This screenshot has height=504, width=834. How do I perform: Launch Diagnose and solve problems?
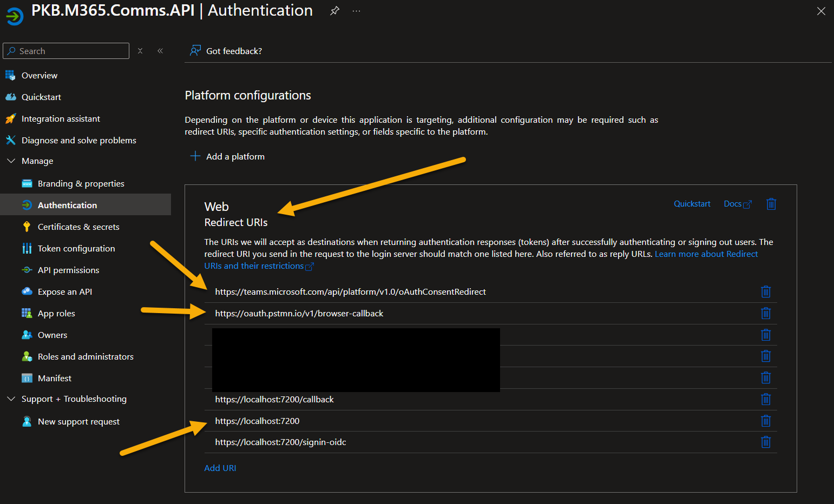click(x=78, y=140)
